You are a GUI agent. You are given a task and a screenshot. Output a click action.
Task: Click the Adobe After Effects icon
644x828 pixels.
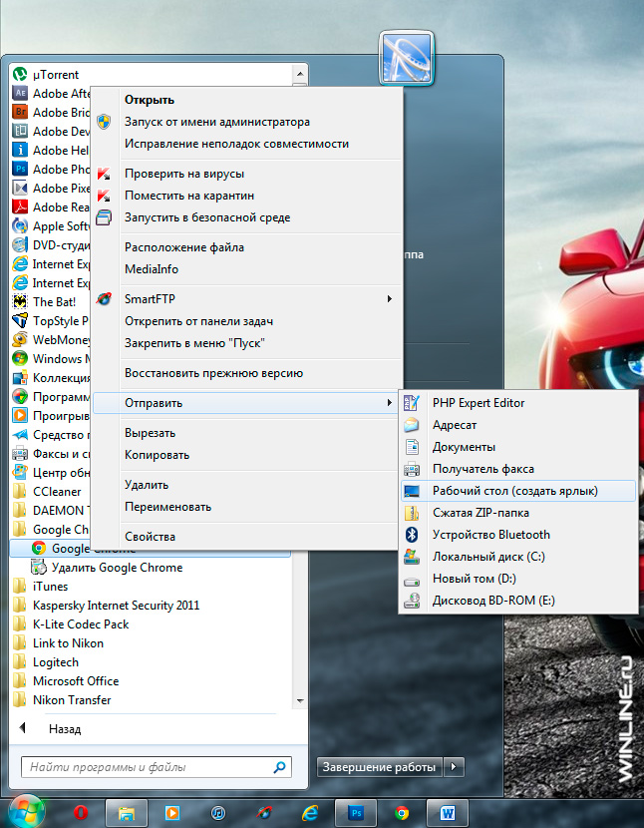click(20, 93)
